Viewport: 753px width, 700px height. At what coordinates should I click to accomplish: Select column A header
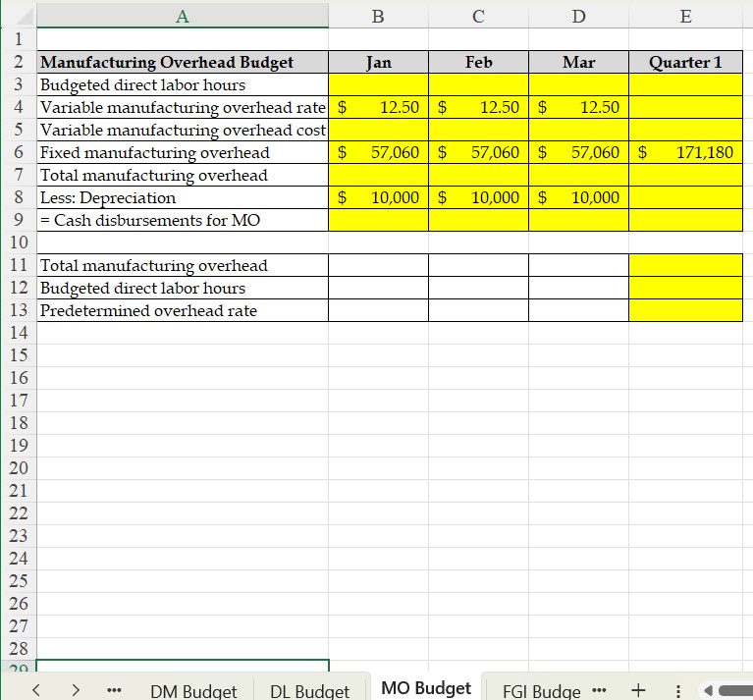(x=183, y=17)
